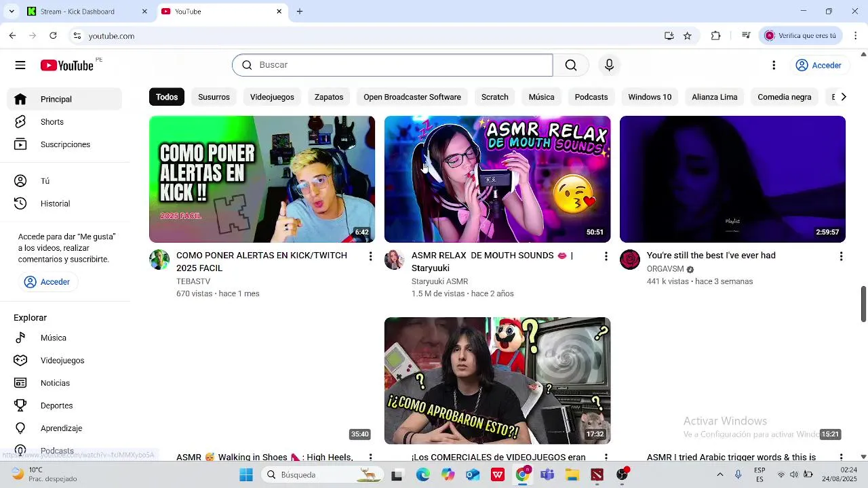Screen dimensions: 868x488
Task: Open options menu for ASMR RELAX video
Action: [x=606, y=256]
